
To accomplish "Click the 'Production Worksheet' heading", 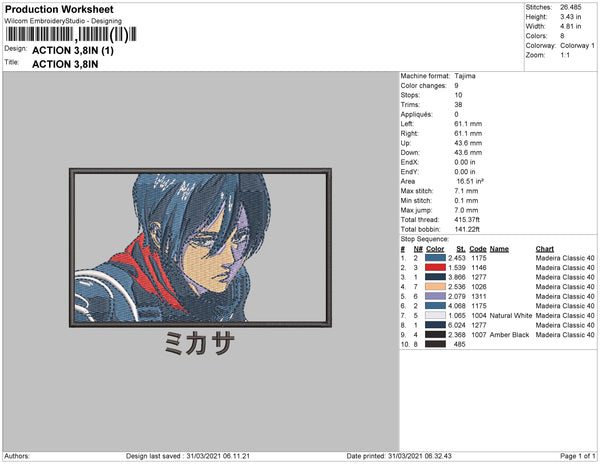I will coord(59,10).
